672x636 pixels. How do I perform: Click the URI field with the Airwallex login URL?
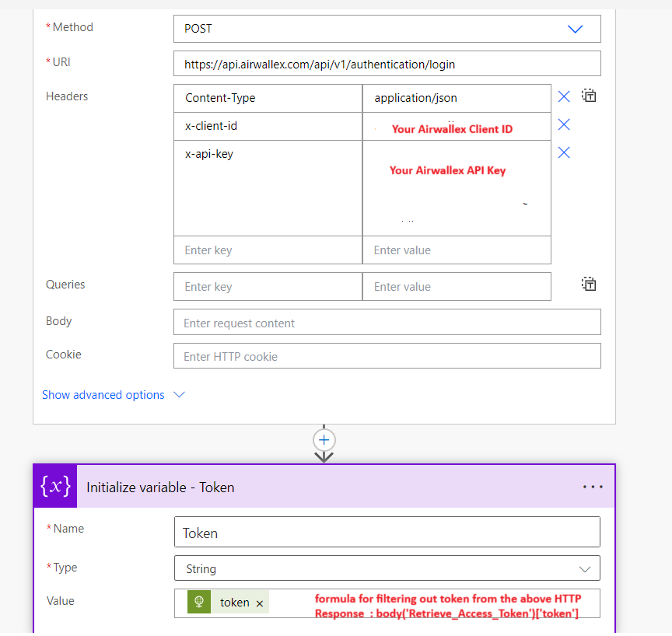click(387, 63)
